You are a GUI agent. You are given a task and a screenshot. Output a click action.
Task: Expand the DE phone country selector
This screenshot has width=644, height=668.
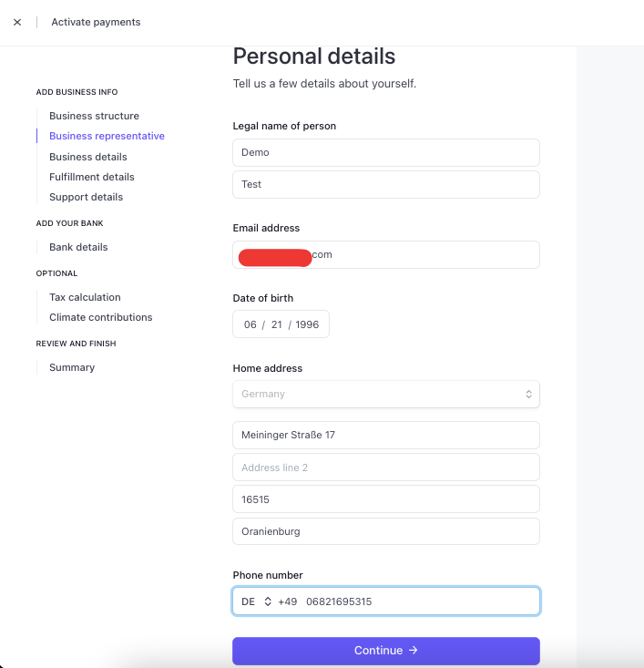point(256,601)
